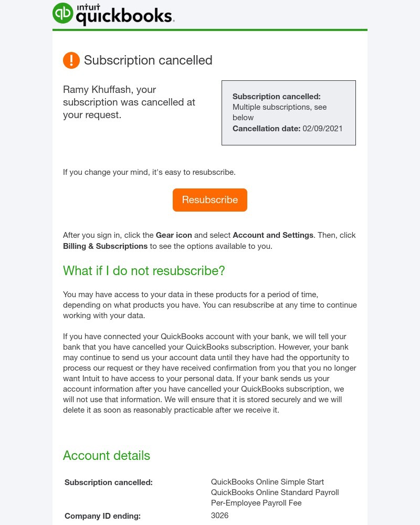
Task: Click the green QB circle icon
Action: [x=62, y=14]
